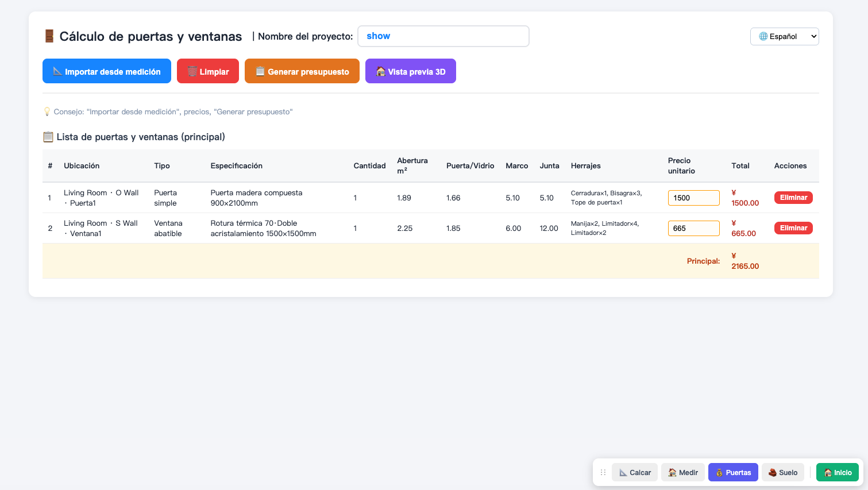Switch to the Medir tab
The height and width of the screenshot is (490, 868).
(683, 472)
